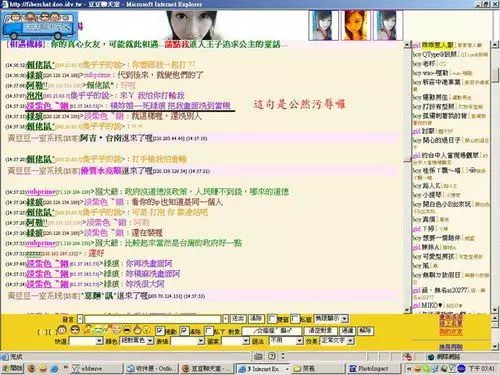Open the third girl photo thumbnail
Screen dimensions: 500x375
(x=388, y=25)
